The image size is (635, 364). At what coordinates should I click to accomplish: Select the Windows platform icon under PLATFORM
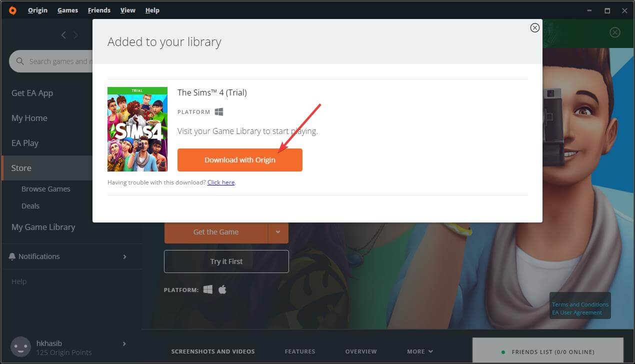(x=207, y=289)
